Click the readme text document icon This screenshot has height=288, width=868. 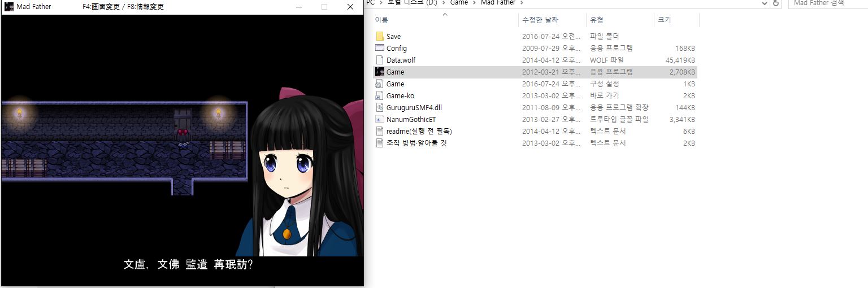(380, 131)
